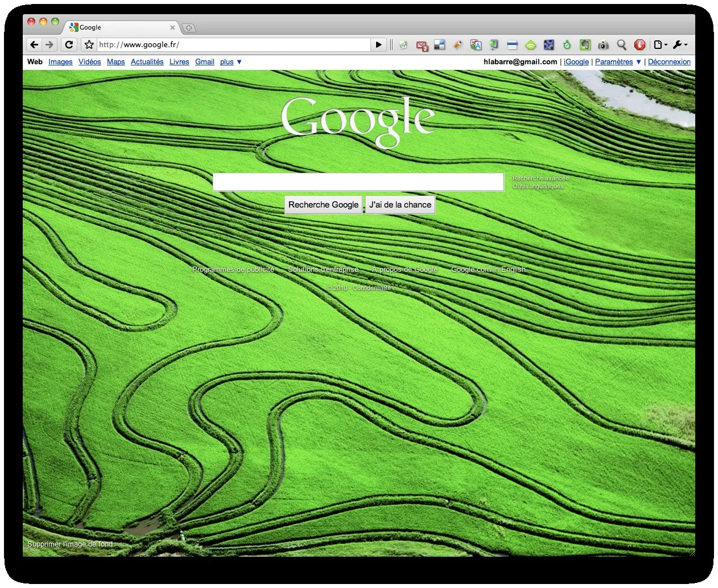Open the Images link
This screenshot has height=588, width=718.
tap(60, 61)
